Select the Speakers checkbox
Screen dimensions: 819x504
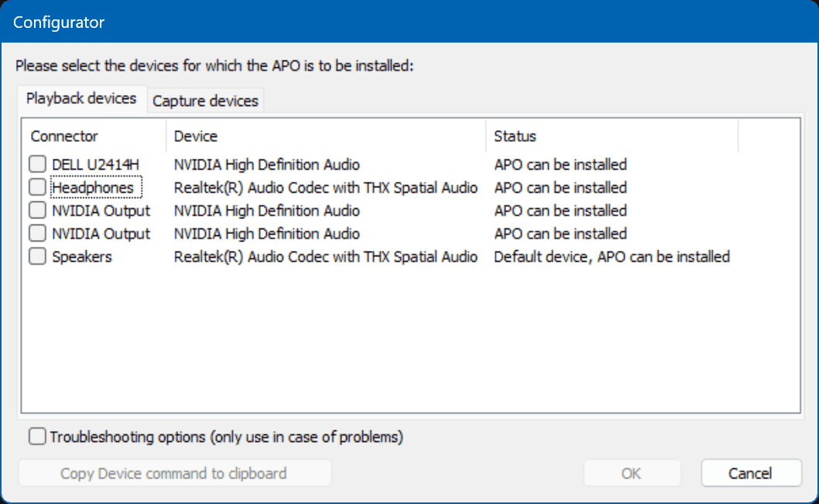[37, 257]
